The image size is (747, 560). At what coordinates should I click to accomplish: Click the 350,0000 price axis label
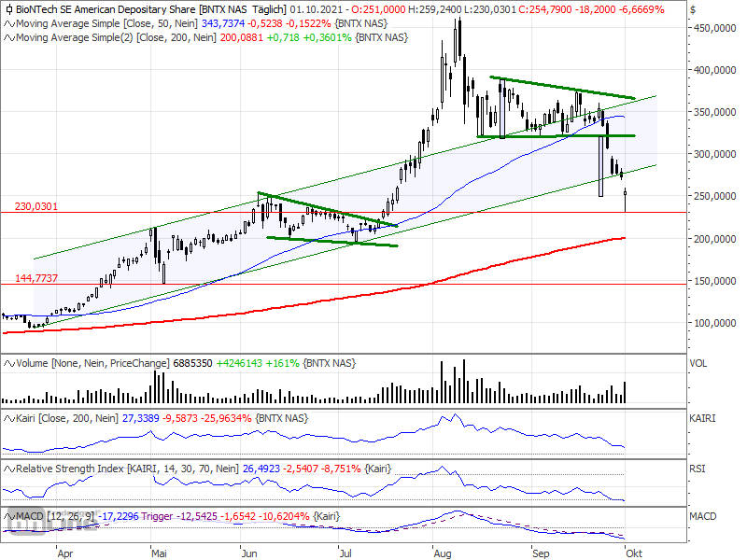coord(714,112)
